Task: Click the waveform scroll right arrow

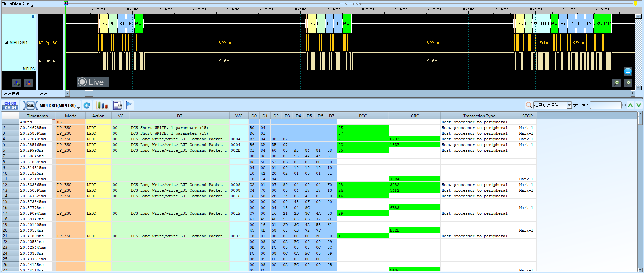Action: [633, 93]
